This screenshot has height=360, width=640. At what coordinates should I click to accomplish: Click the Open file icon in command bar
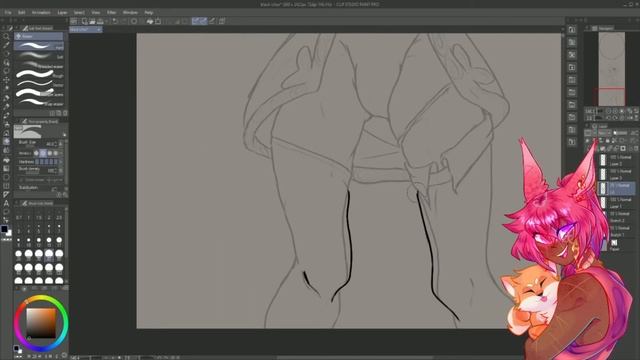pos(92,21)
